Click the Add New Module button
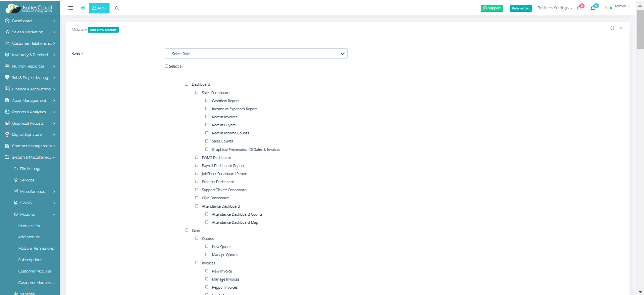 point(103,30)
